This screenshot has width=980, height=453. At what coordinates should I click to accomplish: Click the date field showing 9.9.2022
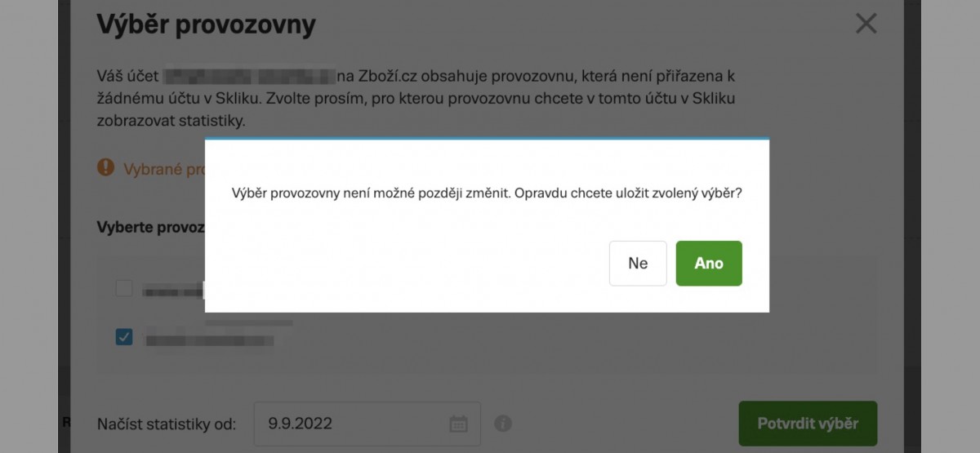351,424
